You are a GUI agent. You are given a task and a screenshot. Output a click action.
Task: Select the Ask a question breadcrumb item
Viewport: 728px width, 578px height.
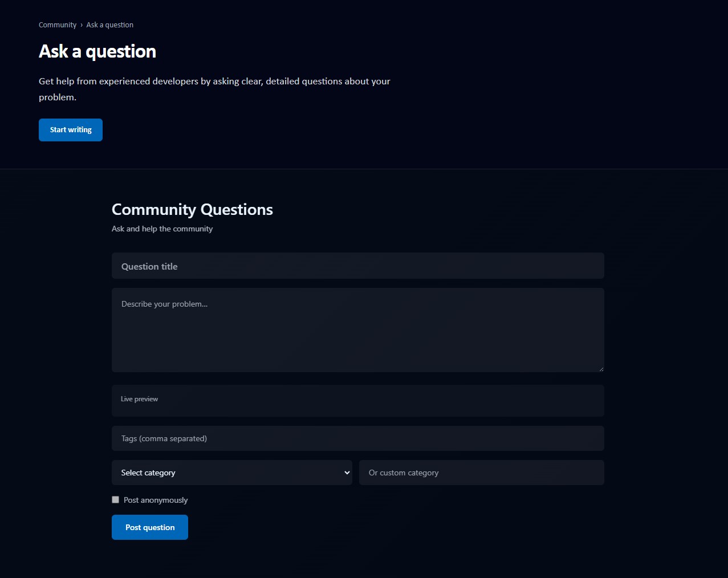[109, 25]
